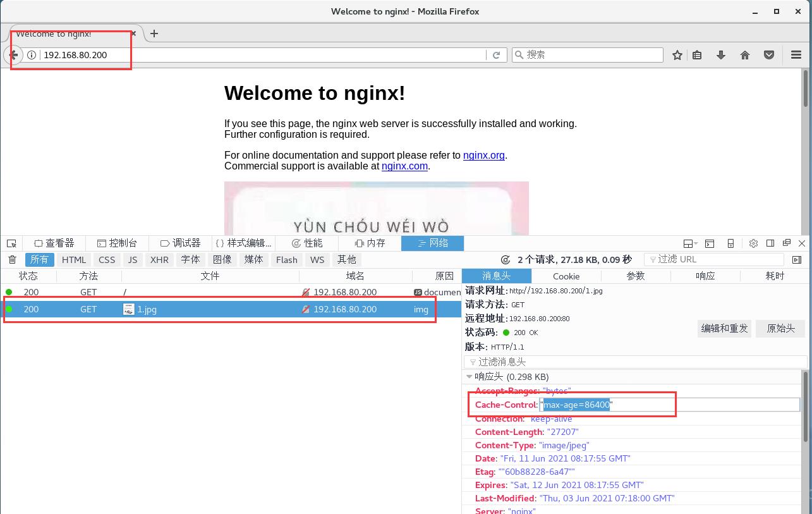Screen dimensions: 812x514
Task: Click the 原始头 raw headers button
Action: 781,329
